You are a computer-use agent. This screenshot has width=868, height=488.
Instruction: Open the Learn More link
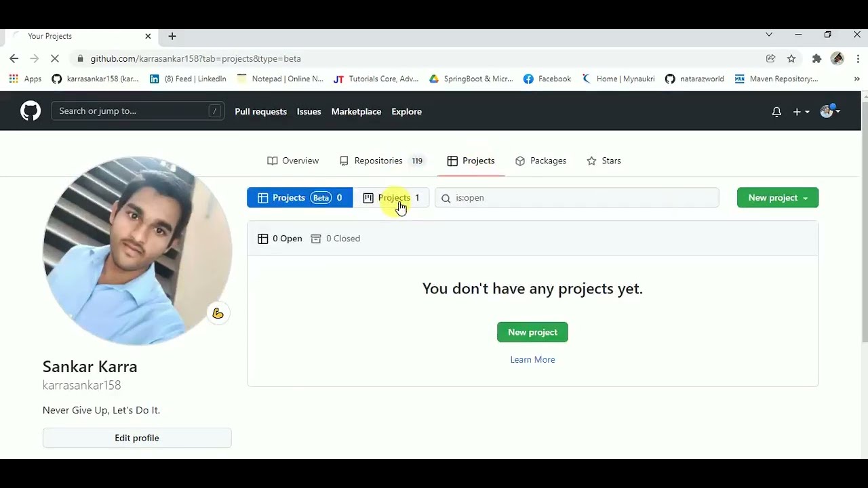pyautogui.click(x=532, y=360)
